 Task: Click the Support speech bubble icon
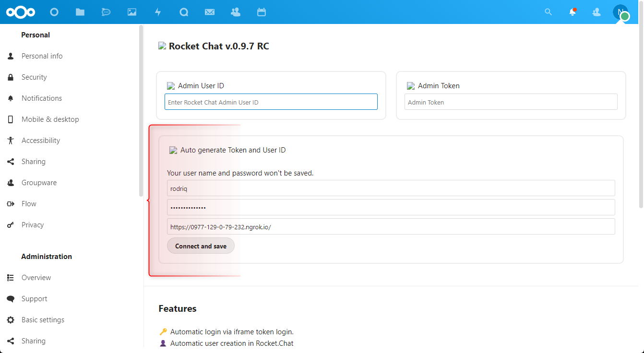[11, 299]
